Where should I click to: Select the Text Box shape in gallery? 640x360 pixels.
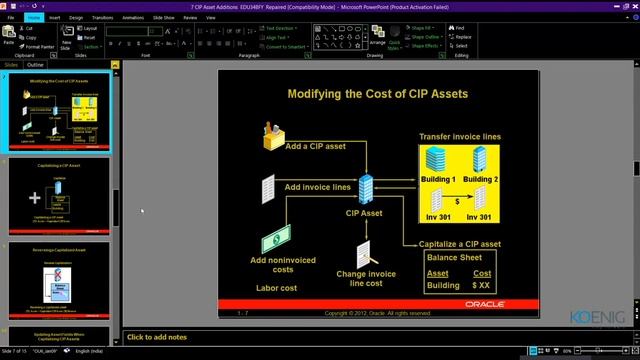(x=318, y=29)
